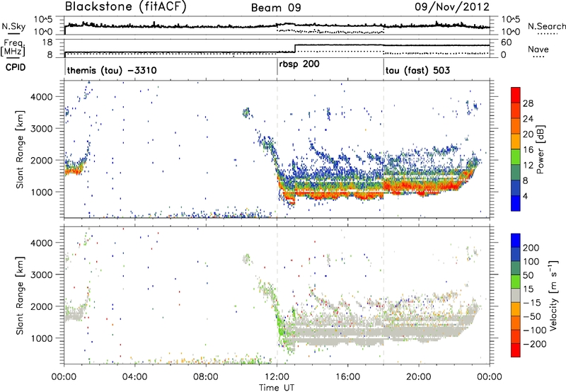Click the '200' tick on the Velocity scale

tap(531, 248)
